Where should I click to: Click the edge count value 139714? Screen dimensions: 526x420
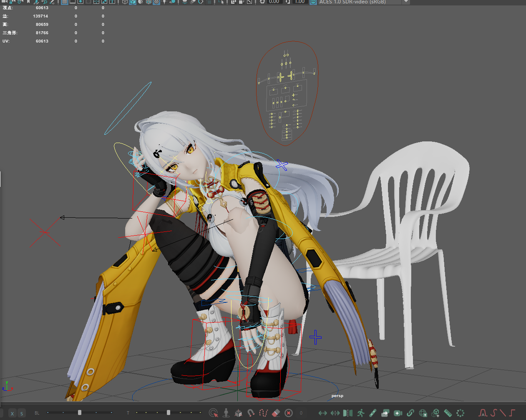[x=41, y=16]
